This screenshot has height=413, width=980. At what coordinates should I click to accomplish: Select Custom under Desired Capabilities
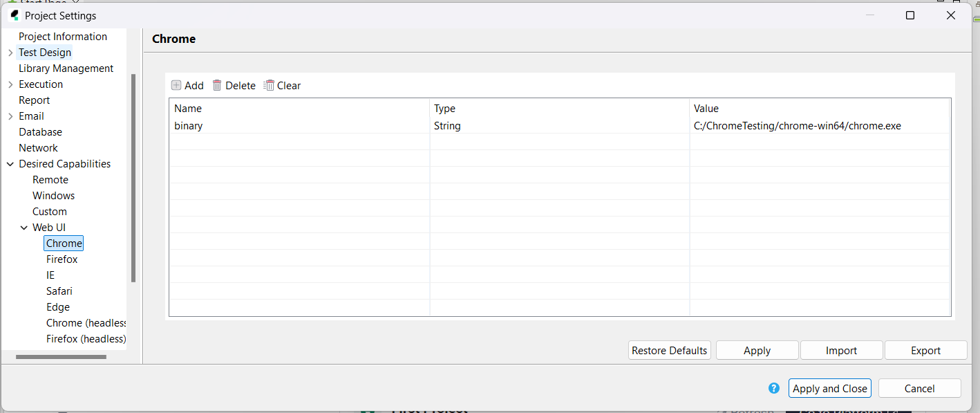(x=50, y=212)
